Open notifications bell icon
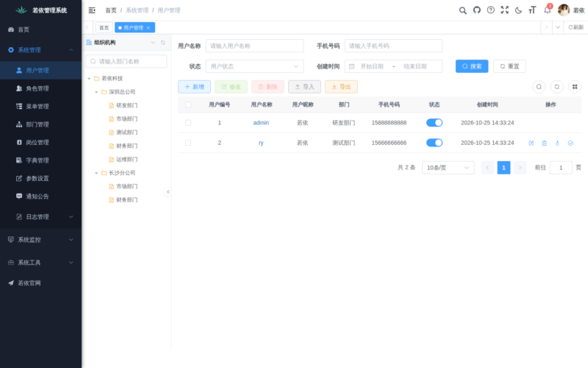The width and height of the screenshot is (588, 368). (x=547, y=10)
